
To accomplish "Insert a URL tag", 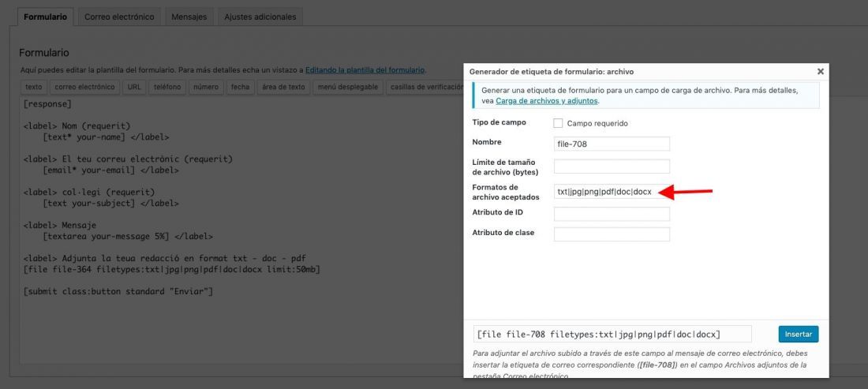I will point(134,87).
